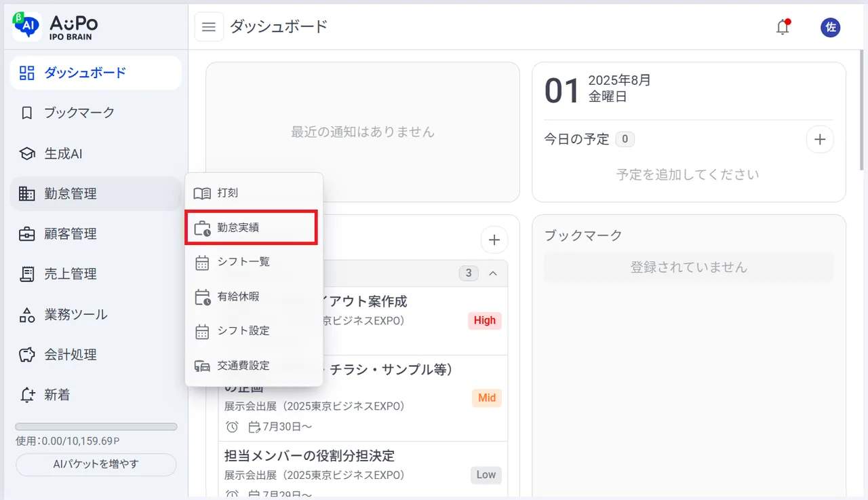This screenshot has width=868, height=500.
Task: Open 会計処理 from the sidebar
Action: coord(96,355)
